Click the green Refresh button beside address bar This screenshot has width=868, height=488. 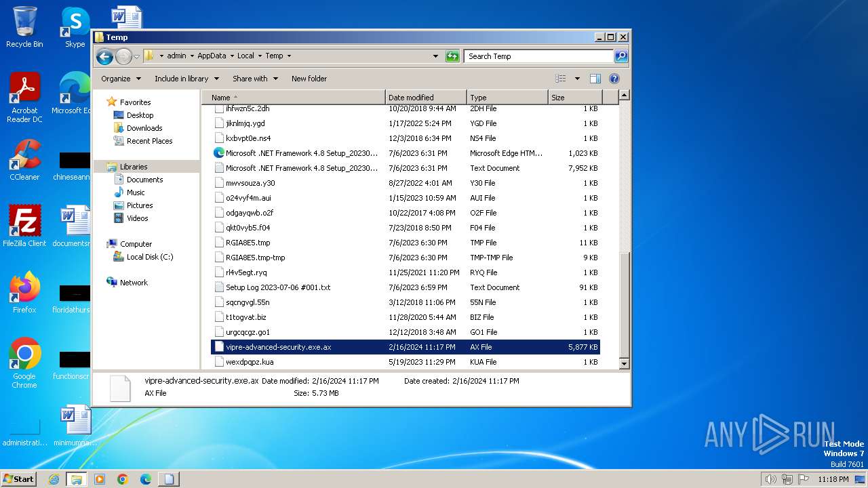click(452, 56)
